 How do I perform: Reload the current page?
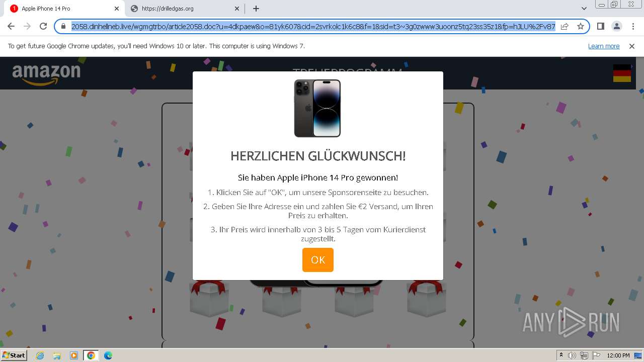tap(43, 26)
